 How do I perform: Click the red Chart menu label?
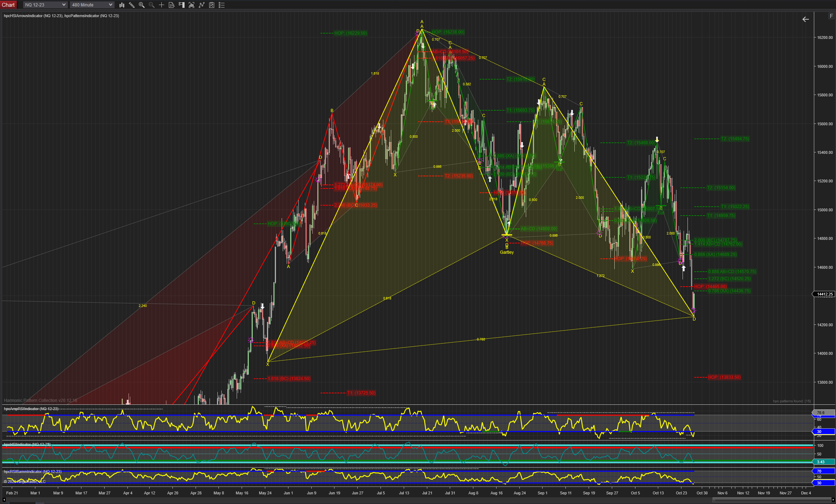point(8,5)
